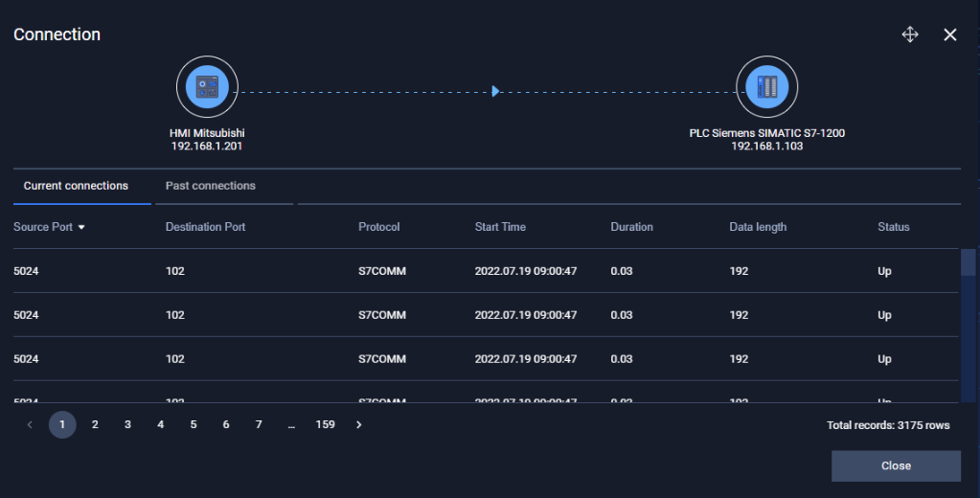This screenshot has width=980, height=498.
Task: Click the connection direction arrow marker
Action: click(495, 91)
